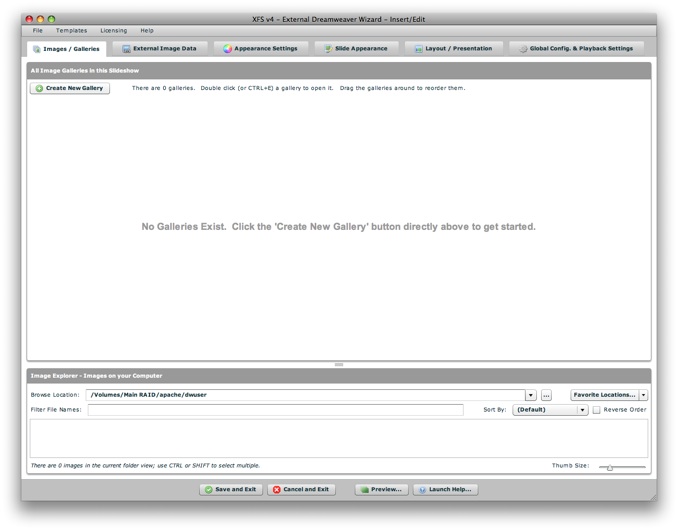The height and width of the screenshot is (530, 678).
Task: Click the Slide Appearance tab icon
Action: (328, 48)
